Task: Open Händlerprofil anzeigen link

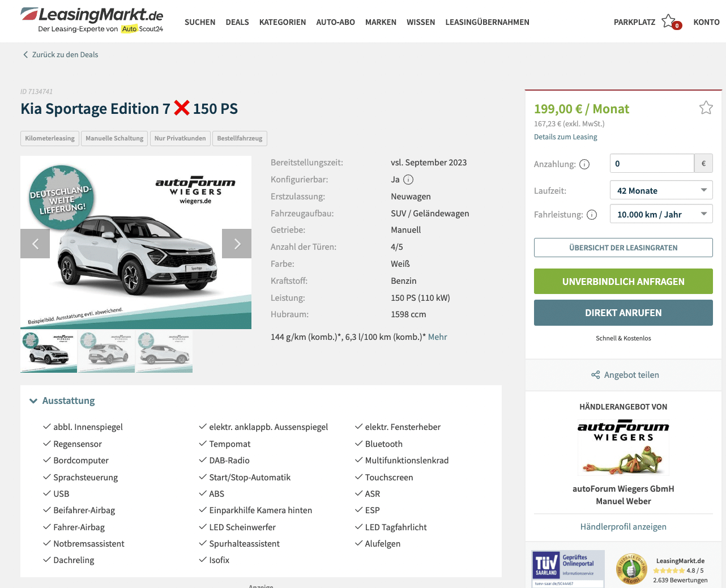Action: pyautogui.click(x=623, y=527)
